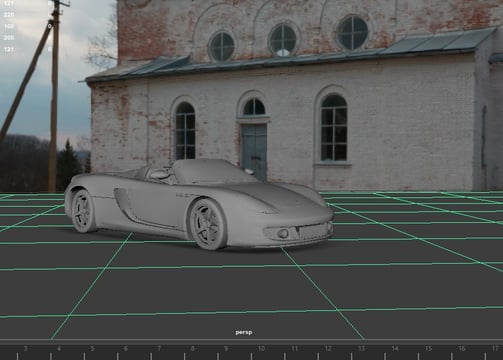Move playhead to frame 16
This screenshot has height=360, width=503.
(x=462, y=349)
